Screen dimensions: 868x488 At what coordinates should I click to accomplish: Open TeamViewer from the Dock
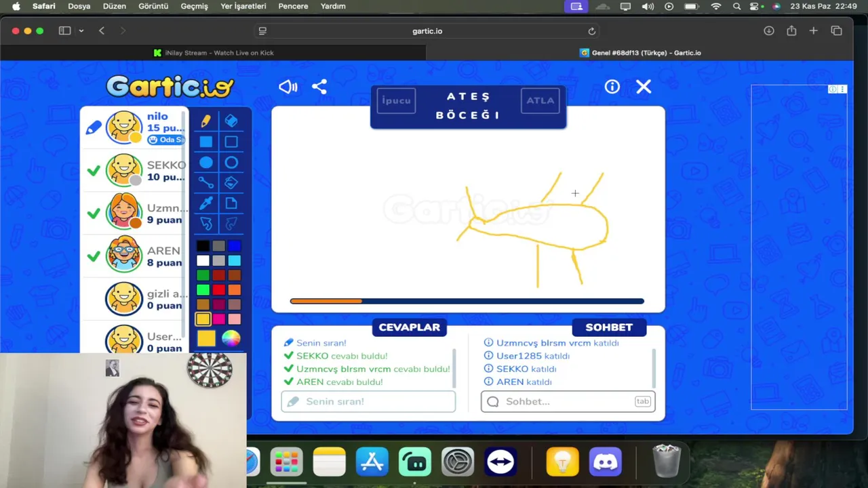click(x=500, y=462)
